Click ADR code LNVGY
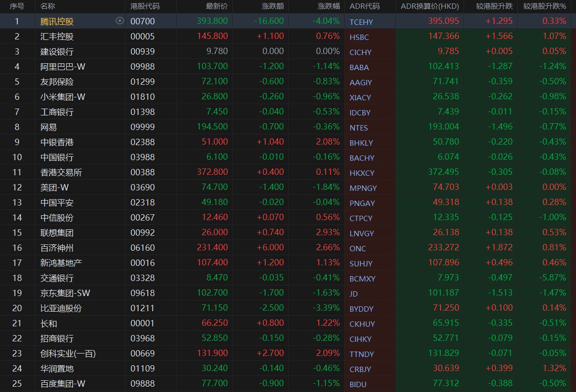The image size is (576, 392). pos(361,233)
